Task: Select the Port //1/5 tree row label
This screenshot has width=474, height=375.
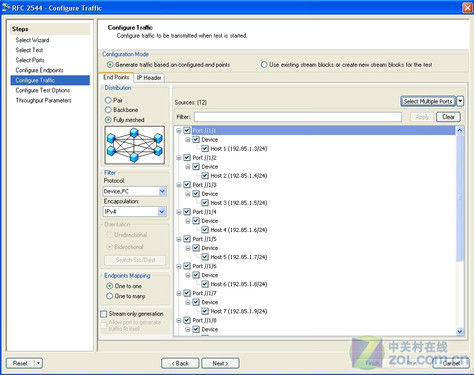Action: click(204, 239)
